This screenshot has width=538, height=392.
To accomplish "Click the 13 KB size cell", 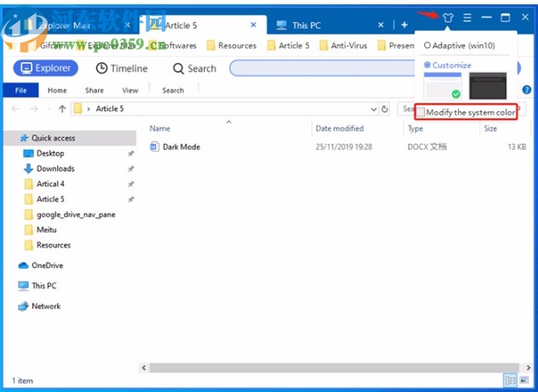I will click(517, 146).
